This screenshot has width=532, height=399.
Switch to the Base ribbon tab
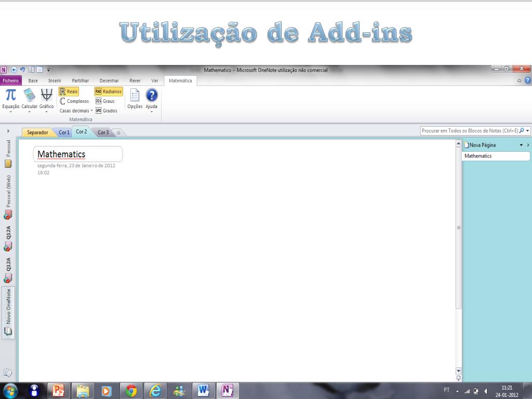33,81
